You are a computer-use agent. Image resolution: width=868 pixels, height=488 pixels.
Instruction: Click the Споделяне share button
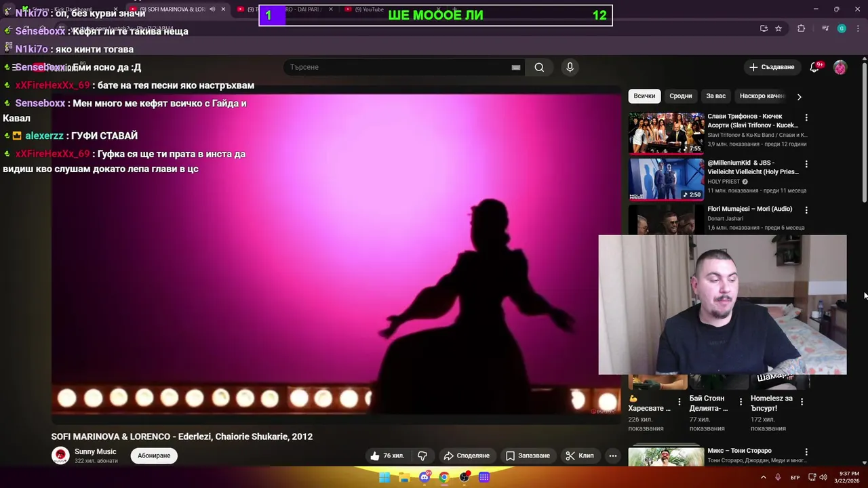click(x=467, y=455)
